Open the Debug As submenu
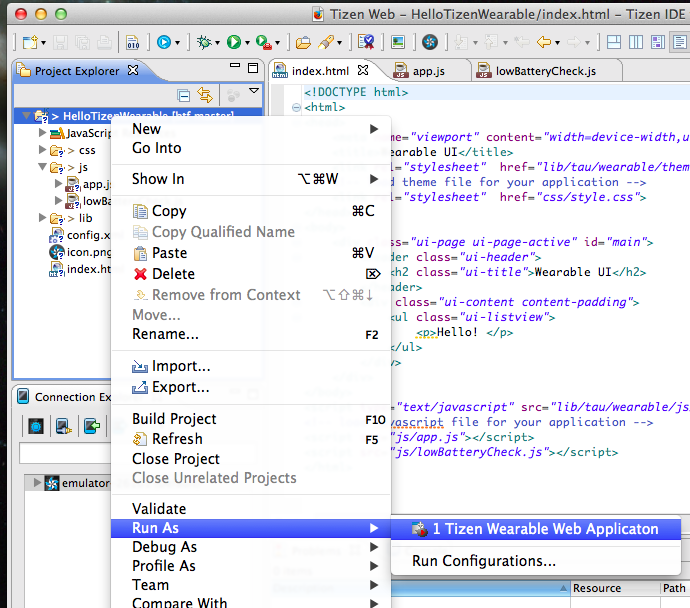Viewport: 690px width, 608px height. tap(251, 547)
